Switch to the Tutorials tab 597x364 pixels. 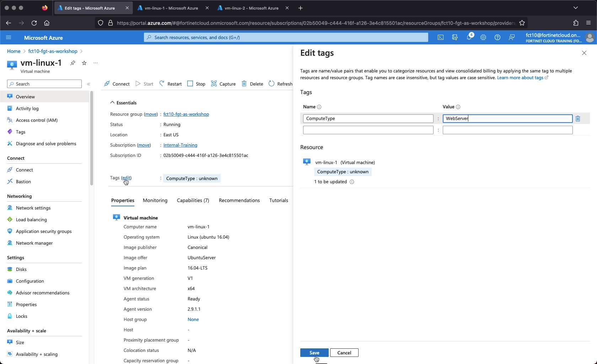tap(279, 200)
